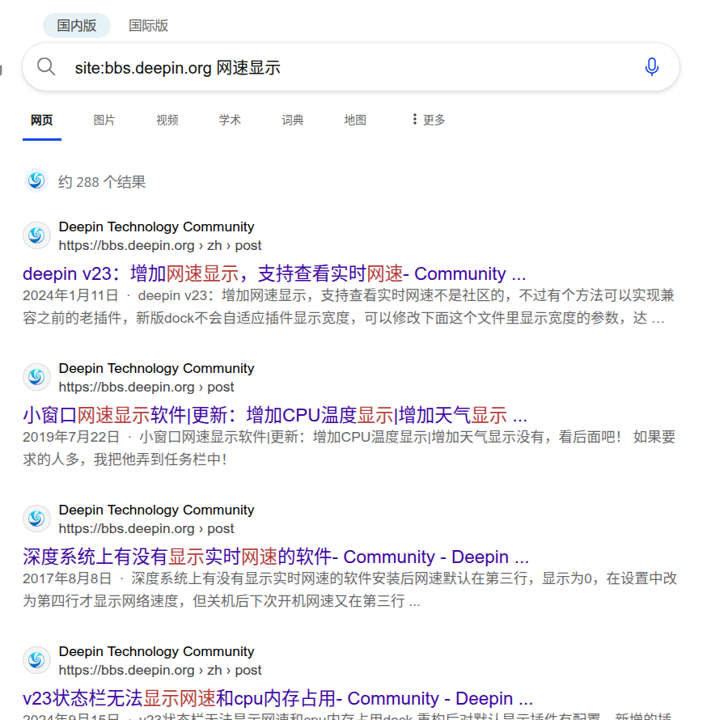Image resolution: width=728 pixels, height=720 pixels.
Task: Click the favicon above 小窗口网速显示软件 result
Action: pyautogui.click(x=36, y=377)
